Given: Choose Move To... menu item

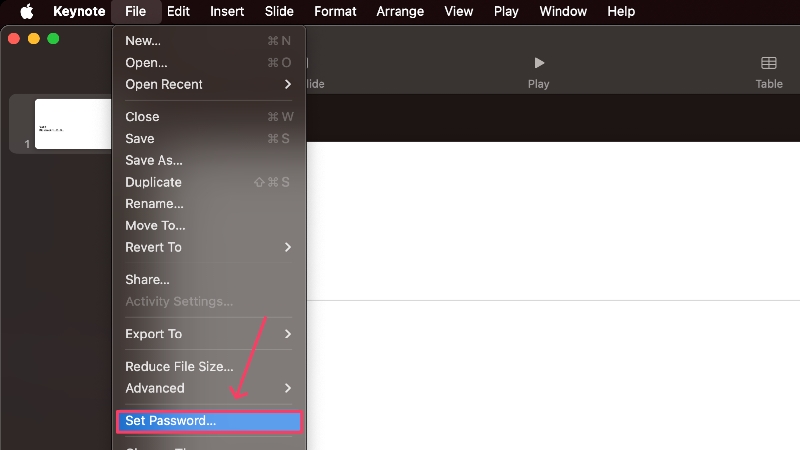Looking at the screenshot, I should 209,226.
